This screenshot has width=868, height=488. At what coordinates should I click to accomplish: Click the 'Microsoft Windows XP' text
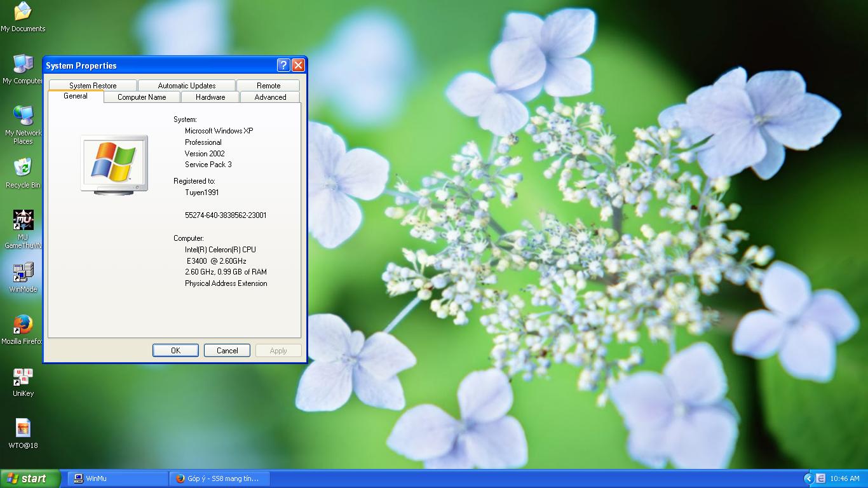pyautogui.click(x=219, y=131)
